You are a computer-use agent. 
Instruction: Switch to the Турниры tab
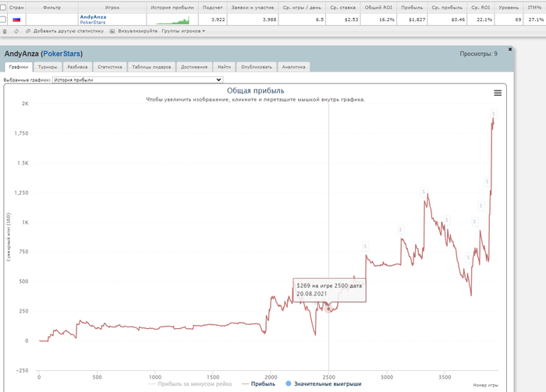pyautogui.click(x=48, y=67)
